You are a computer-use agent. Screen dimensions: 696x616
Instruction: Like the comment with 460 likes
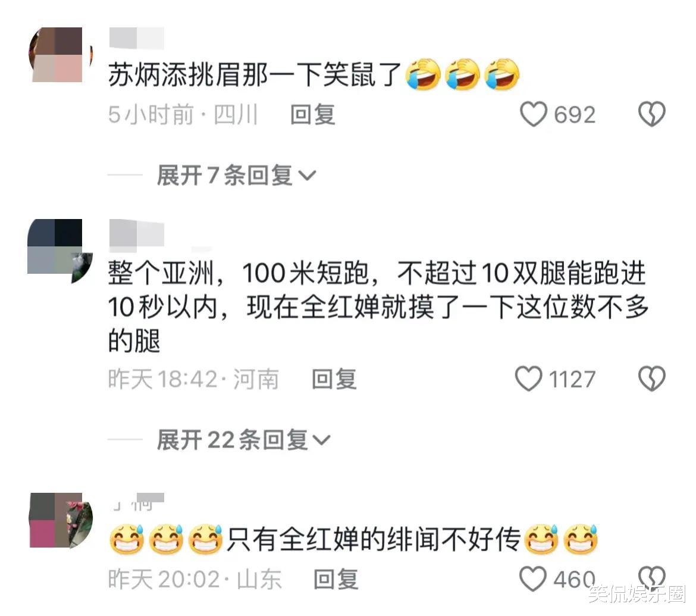(532, 579)
